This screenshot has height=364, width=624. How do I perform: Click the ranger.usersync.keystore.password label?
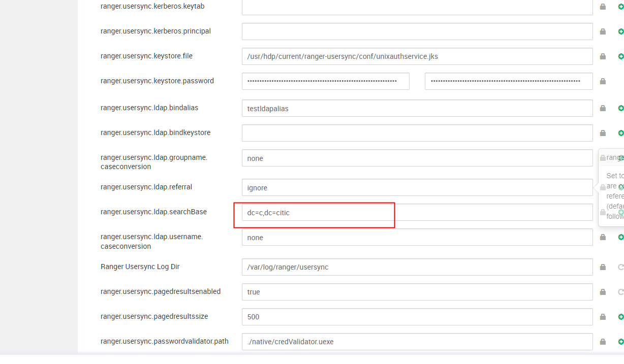(x=157, y=81)
